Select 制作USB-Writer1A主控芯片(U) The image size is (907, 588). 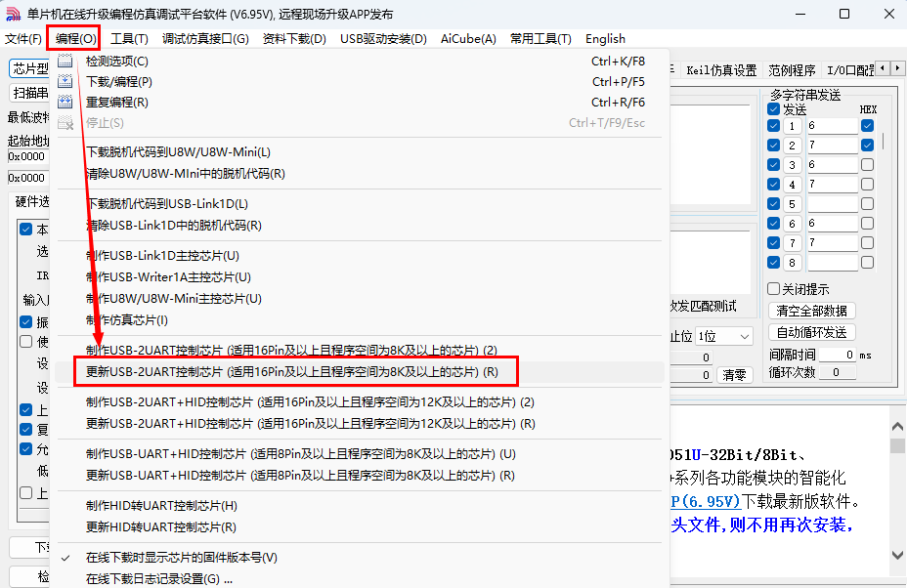[x=360, y=277]
